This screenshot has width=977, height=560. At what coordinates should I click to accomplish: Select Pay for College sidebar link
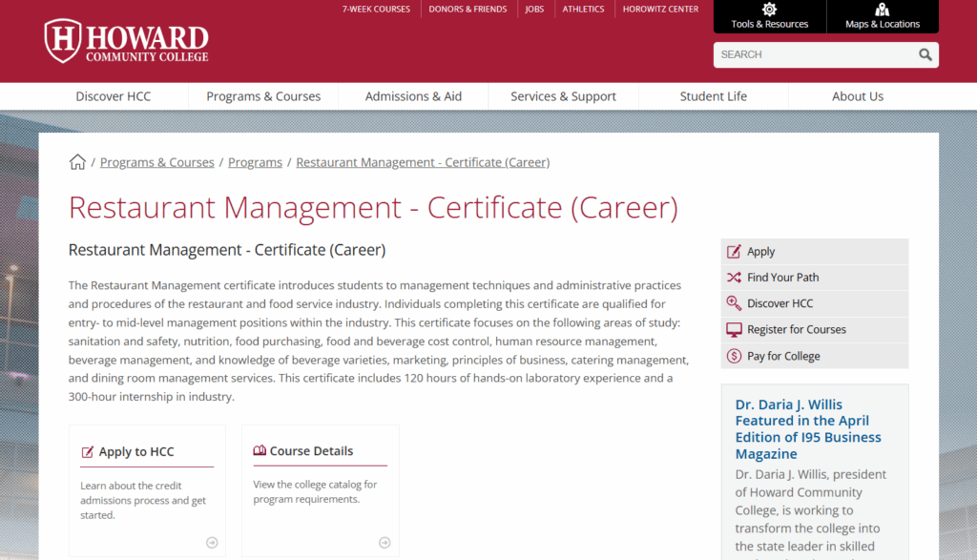point(783,356)
